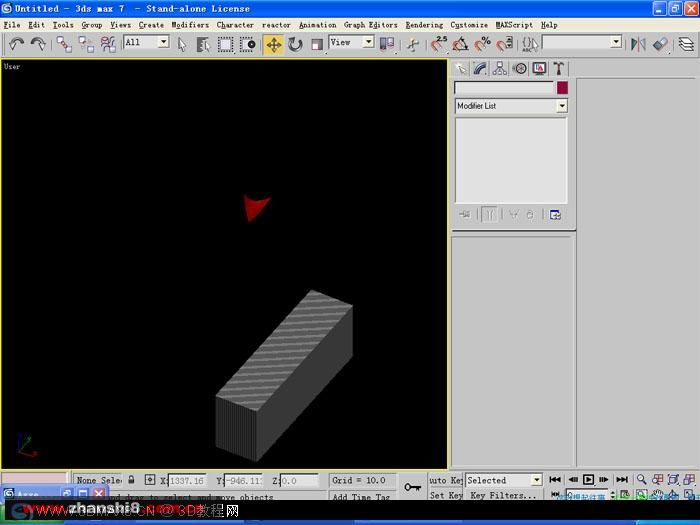
Task: Activate the Select and Rotate tool
Action: click(295, 44)
